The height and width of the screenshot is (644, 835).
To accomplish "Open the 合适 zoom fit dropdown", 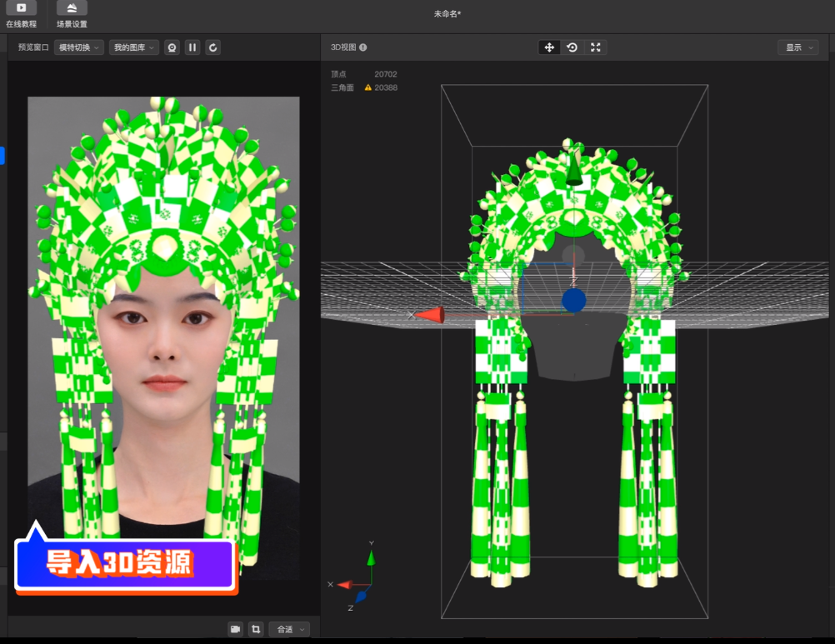I will (x=291, y=629).
